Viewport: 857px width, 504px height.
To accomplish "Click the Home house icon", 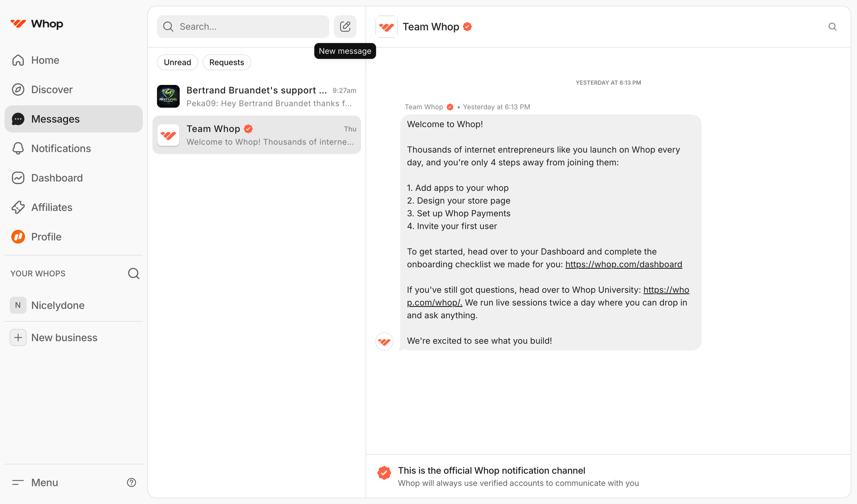I will pos(18,60).
